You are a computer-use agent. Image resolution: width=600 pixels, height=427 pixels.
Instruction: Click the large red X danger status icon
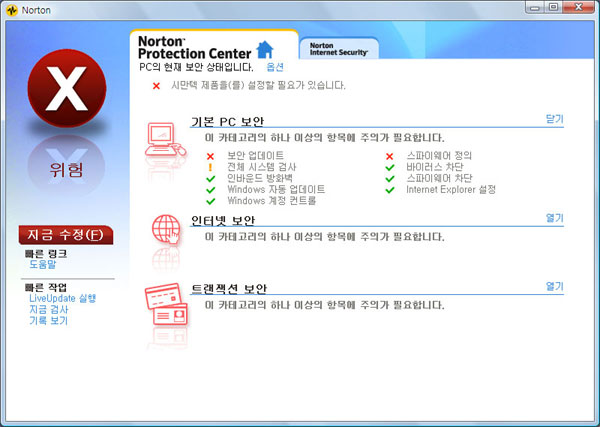67,88
